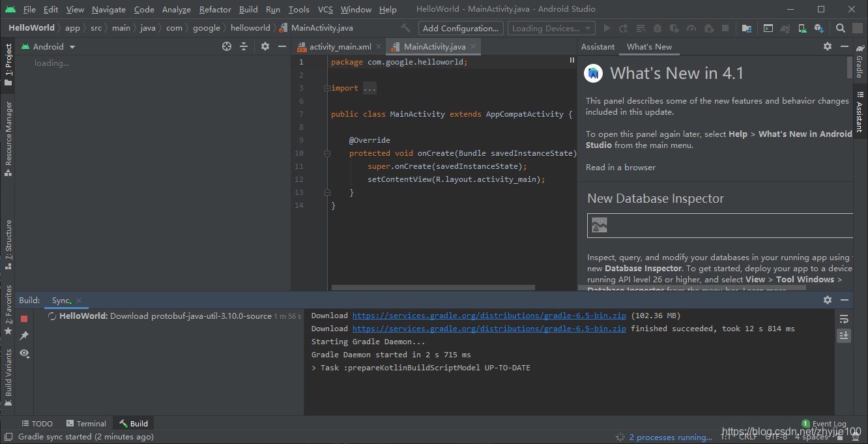The width and height of the screenshot is (868, 444).
Task: Toggle scroll to end in build output
Action: (844, 335)
